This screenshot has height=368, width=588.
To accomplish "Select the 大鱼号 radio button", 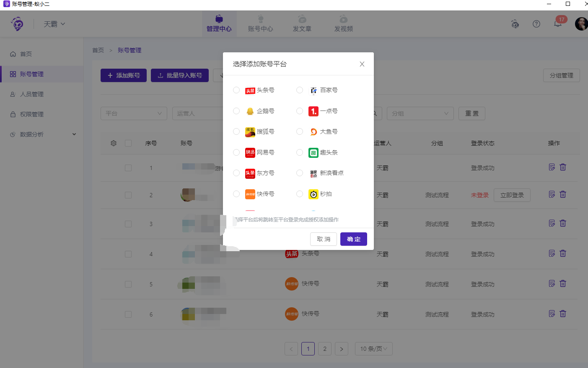I will (x=300, y=131).
